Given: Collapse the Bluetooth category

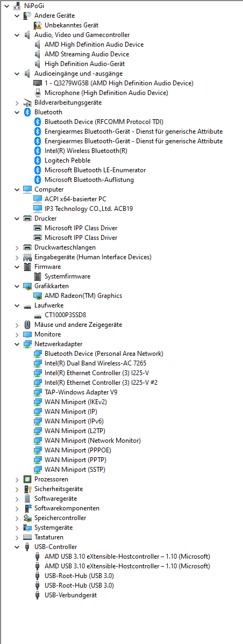Looking at the screenshot, I should click(17, 112).
